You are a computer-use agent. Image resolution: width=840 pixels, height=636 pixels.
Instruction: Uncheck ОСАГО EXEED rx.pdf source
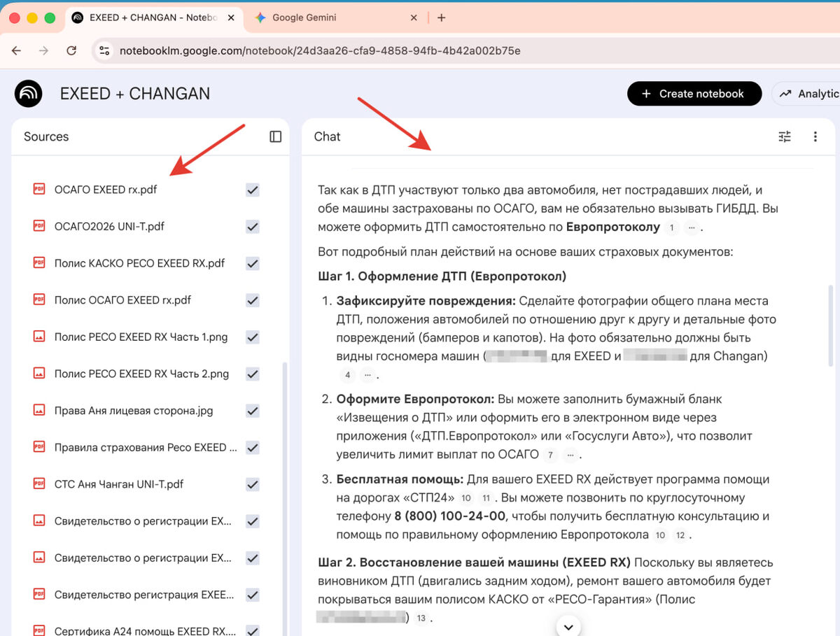(x=253, y=190)
